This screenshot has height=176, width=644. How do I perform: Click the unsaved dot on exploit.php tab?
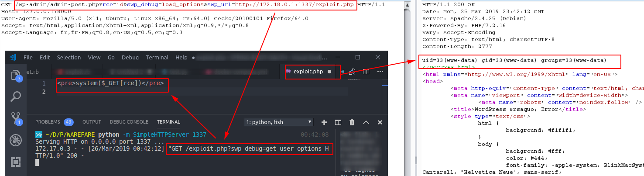coord(329,72)
